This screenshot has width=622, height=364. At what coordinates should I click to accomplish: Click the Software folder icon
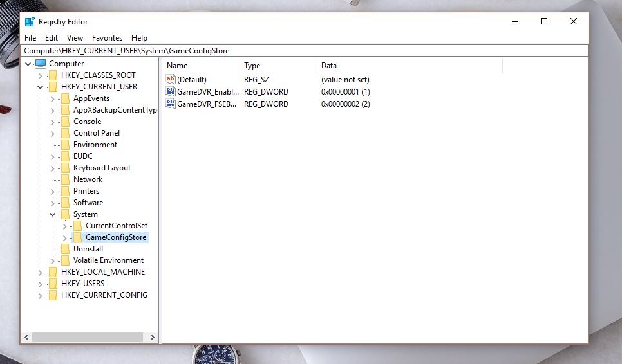click(65, 203)
